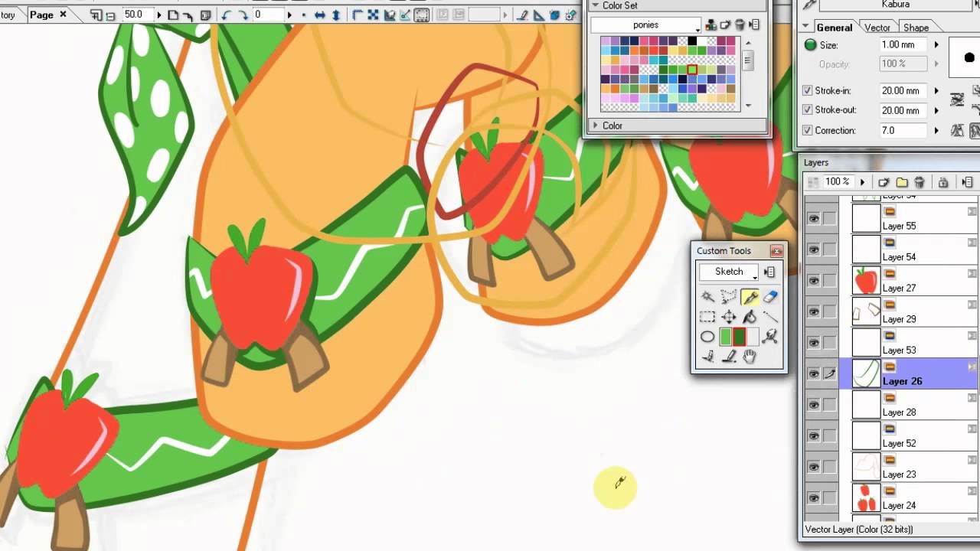Select the Ellipse shape tool
The height and width of the screenshot is (551, 980).
click(707, 337)
